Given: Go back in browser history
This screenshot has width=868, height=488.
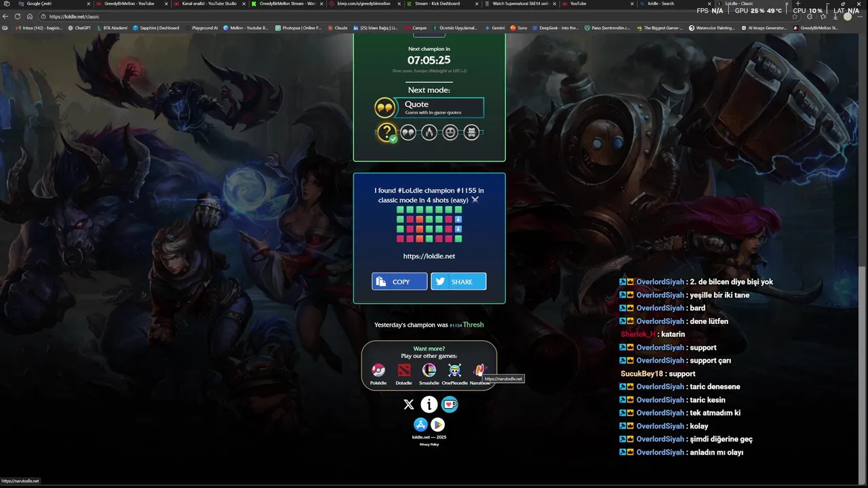Looking at the screenshot, I should click(x=6, y=16).
